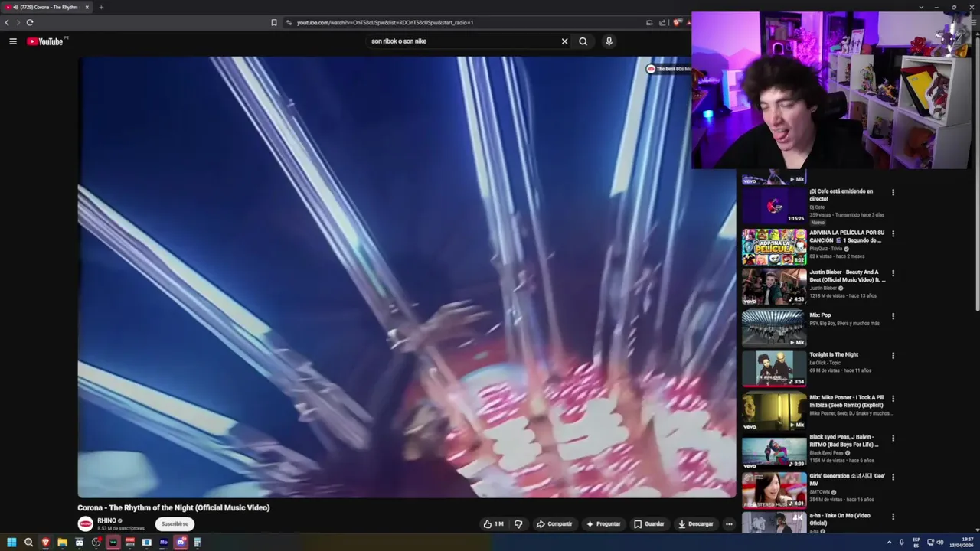Screen dimensions: 980x551
Task: Open options for Girls' Generation Gee
Action: [893, 477]
